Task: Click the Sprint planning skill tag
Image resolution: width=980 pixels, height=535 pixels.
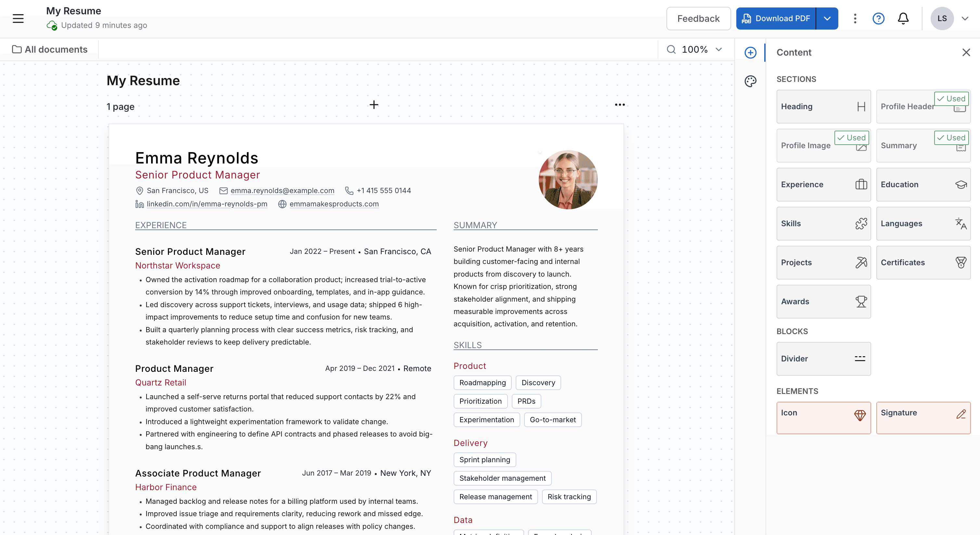Action: click(x=485, y=460)
